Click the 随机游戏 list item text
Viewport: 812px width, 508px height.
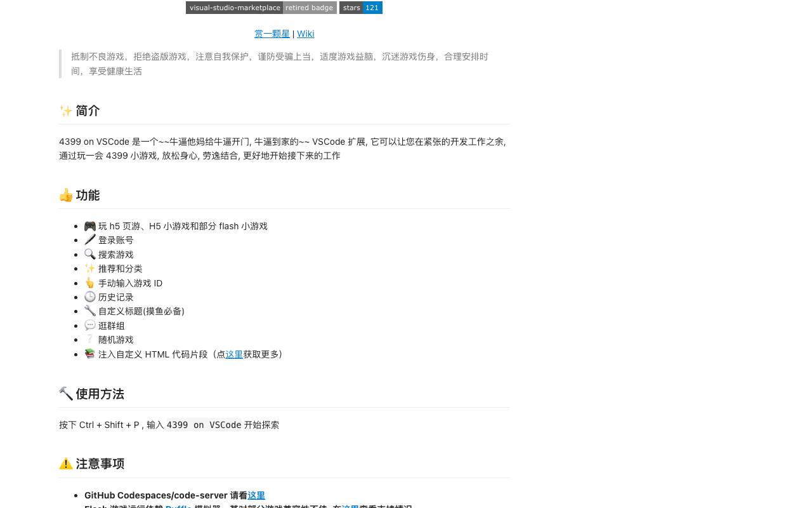coord(116,340)
